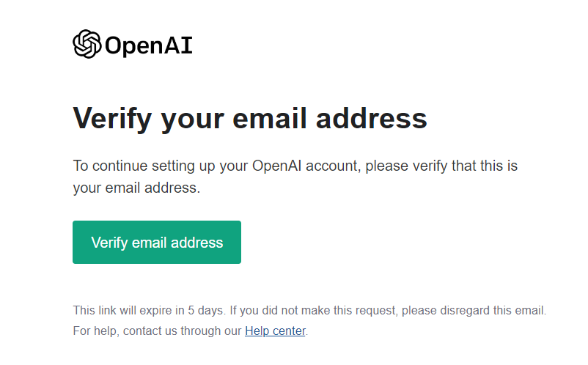Click the "Verify your email address" heading
588x365 pixels.
point(250,119)
